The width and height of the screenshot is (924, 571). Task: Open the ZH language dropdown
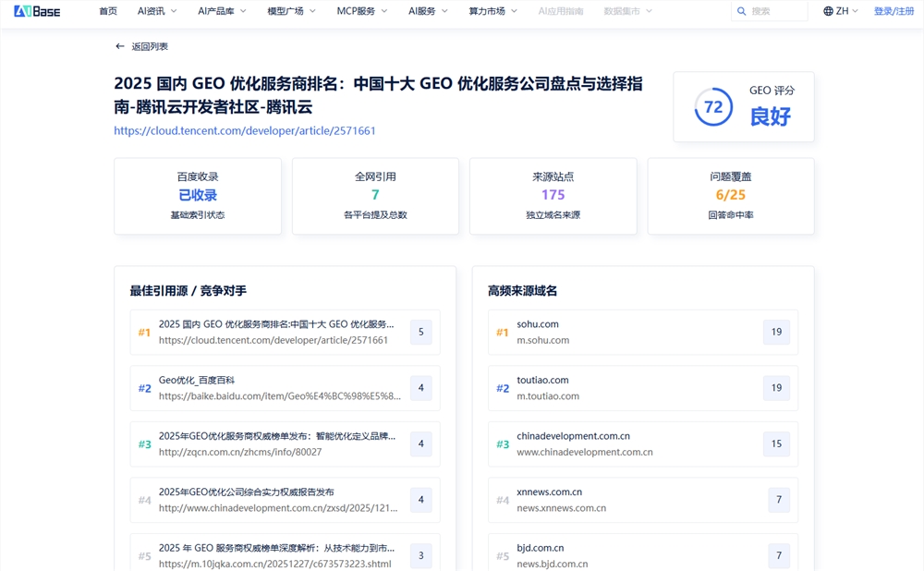click(839, 11)
